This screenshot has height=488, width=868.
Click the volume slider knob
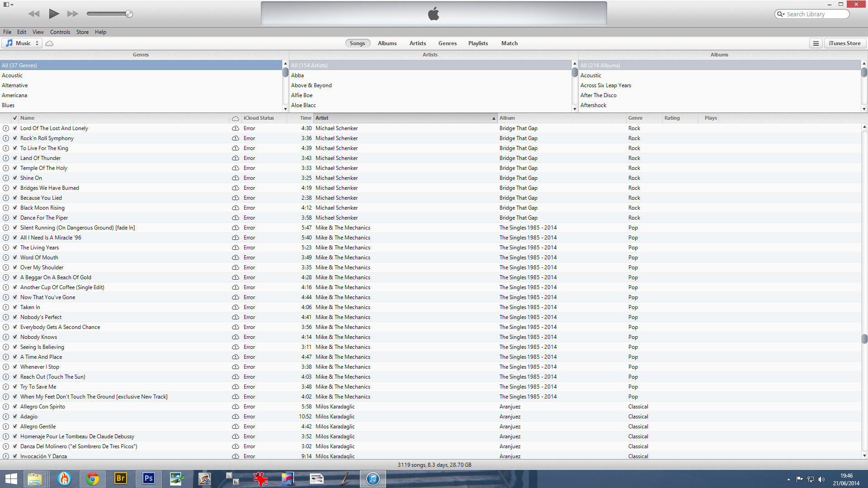click(x=129, y=14)
